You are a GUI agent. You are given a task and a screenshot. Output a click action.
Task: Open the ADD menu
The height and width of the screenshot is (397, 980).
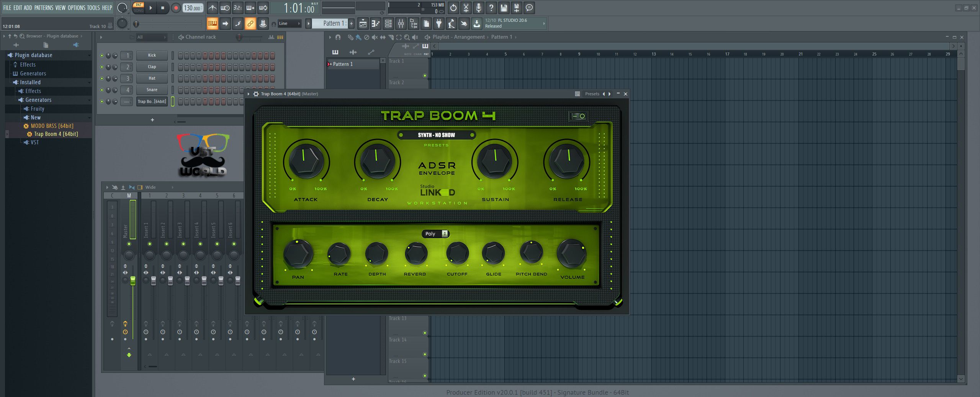click(x=28, y=8)
